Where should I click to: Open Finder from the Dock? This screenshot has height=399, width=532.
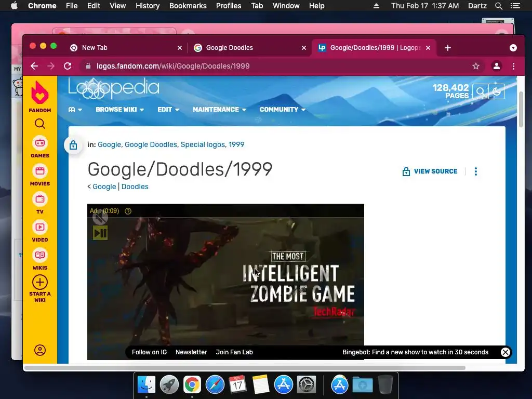point(146,385)
